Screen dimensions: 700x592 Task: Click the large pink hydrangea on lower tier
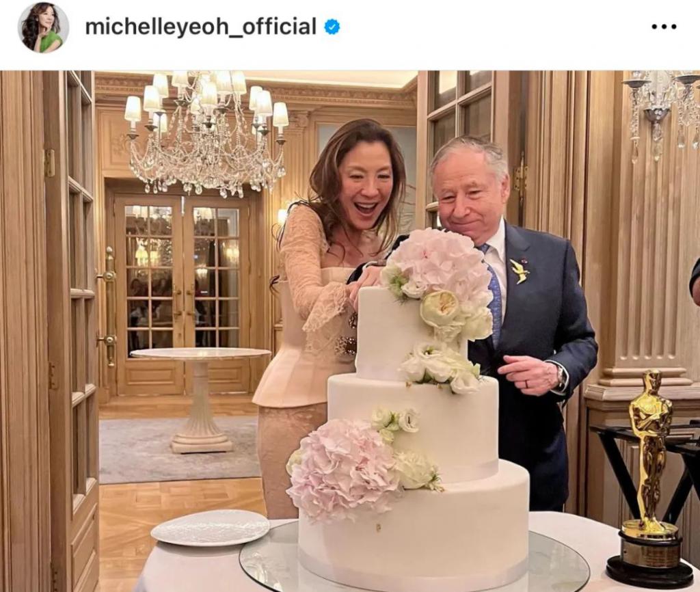tap(343, 469)
